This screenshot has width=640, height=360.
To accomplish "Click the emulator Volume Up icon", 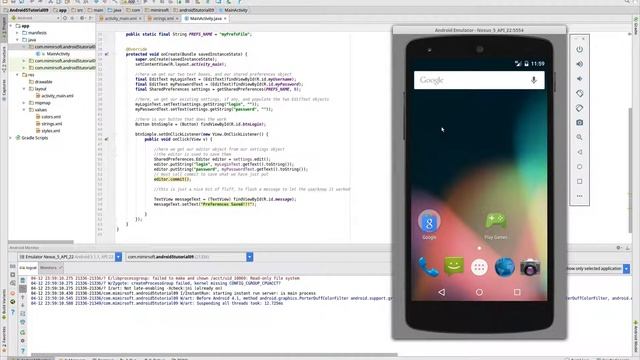I will click(x=580, y=64).
